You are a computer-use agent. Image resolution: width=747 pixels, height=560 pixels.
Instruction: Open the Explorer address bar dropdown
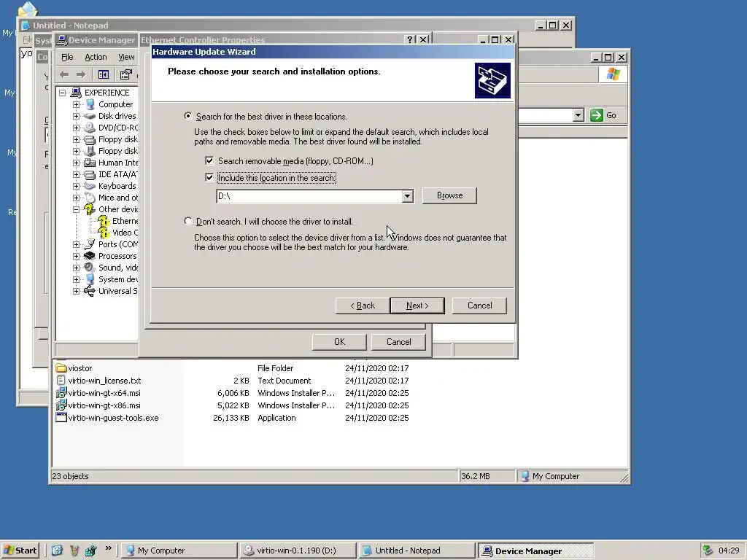coord(578,115)
